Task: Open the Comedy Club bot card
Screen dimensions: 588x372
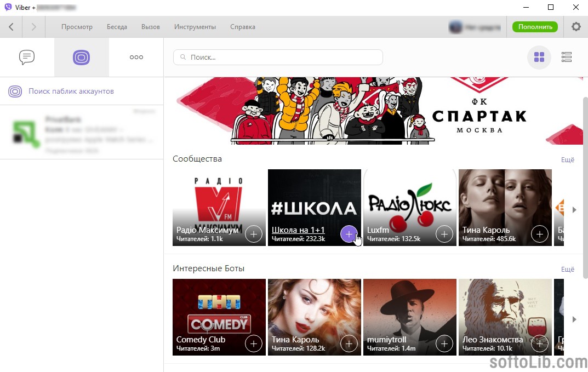Action: point(219,317)
